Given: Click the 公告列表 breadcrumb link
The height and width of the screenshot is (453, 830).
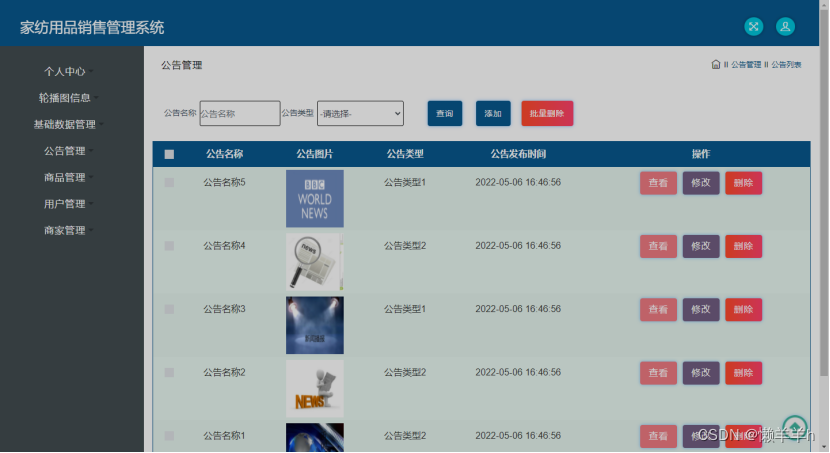Looking at the screenshot, I should (786, 65).
